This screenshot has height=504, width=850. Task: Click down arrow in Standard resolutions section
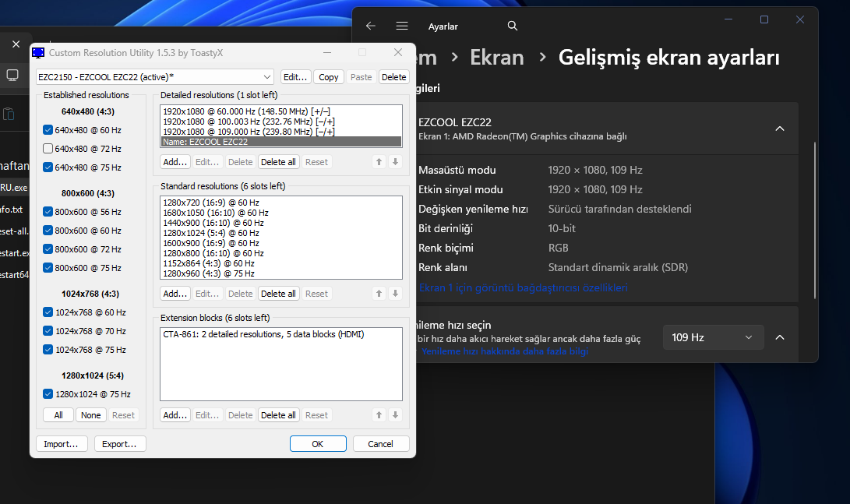[395, 294]
